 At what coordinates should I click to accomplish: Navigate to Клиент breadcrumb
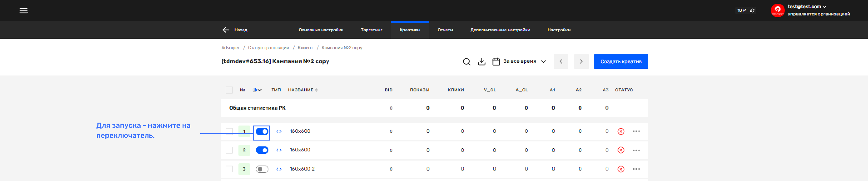point(305,48)
